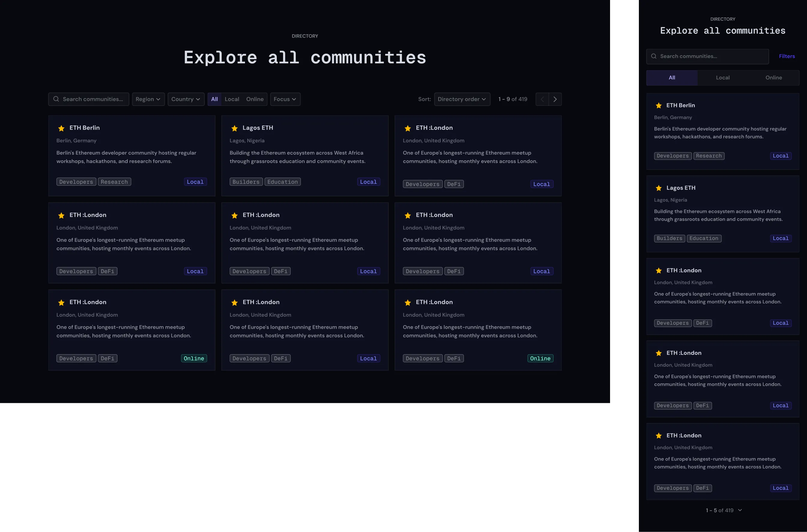Click star icon on Lagos ETH mobile card
The height and width of the screenshot is (532, 807).
click(x=659, y=188)
